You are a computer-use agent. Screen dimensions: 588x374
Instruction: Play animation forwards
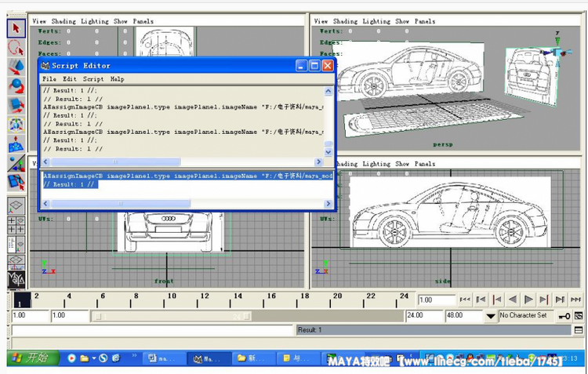tap(528, 300)
